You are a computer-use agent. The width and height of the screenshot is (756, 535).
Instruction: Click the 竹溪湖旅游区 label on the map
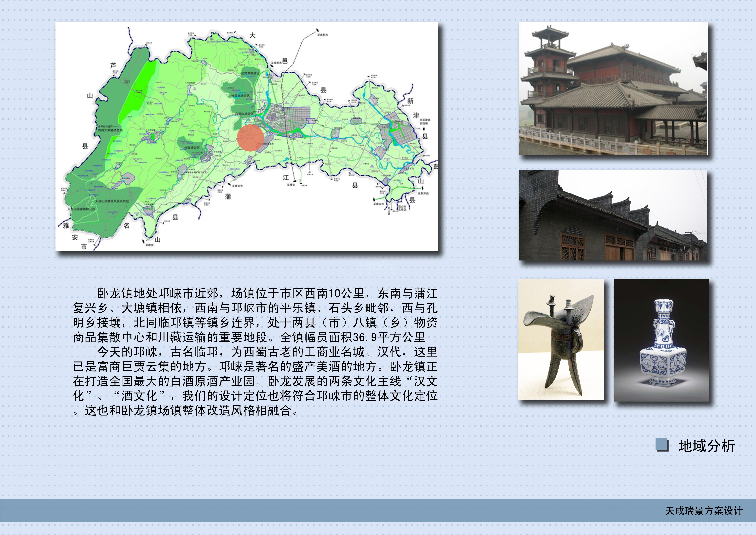(x=240, y=96)
